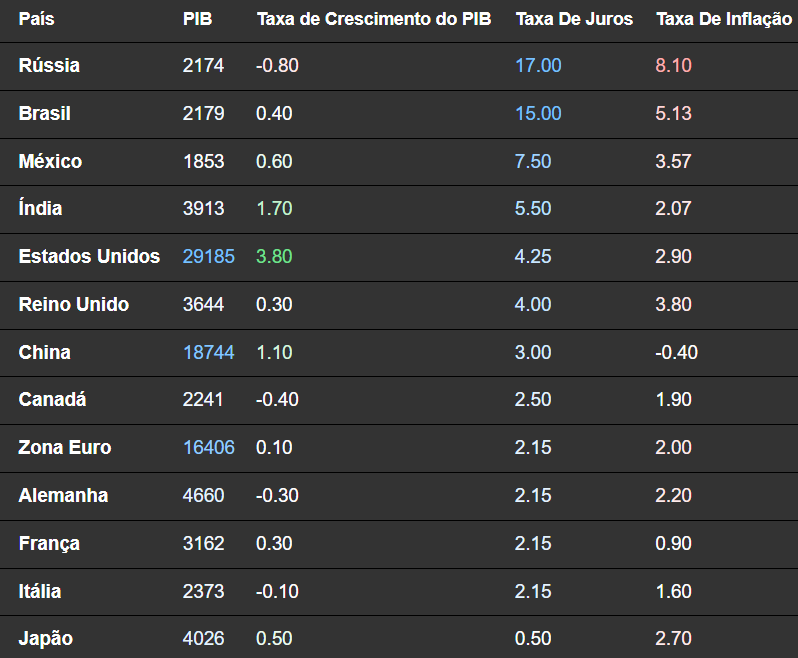Screen dimensions: 798x658
Task: Sort by the Taxa De Inflação header
Action: coord(724,19)
